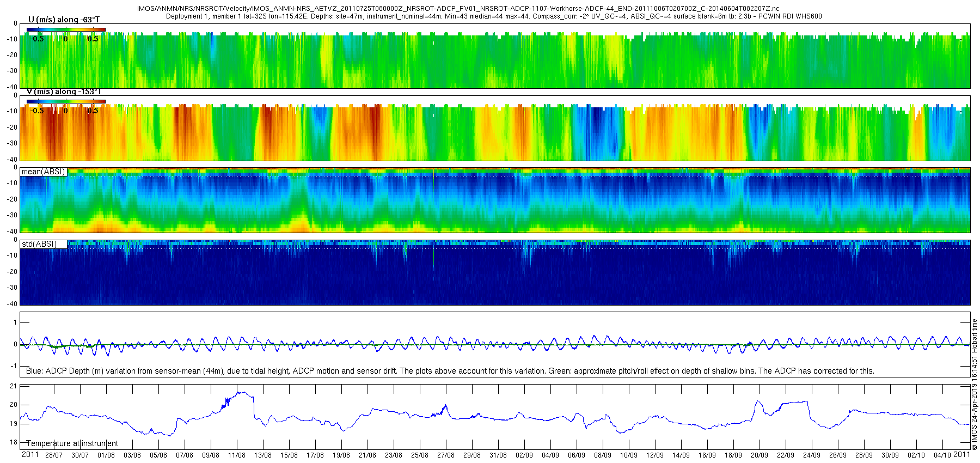The height and width of the screenshot is (463, 980).
Task: Click the "03/08" date tick label
Action: click(x=132, y=455)
